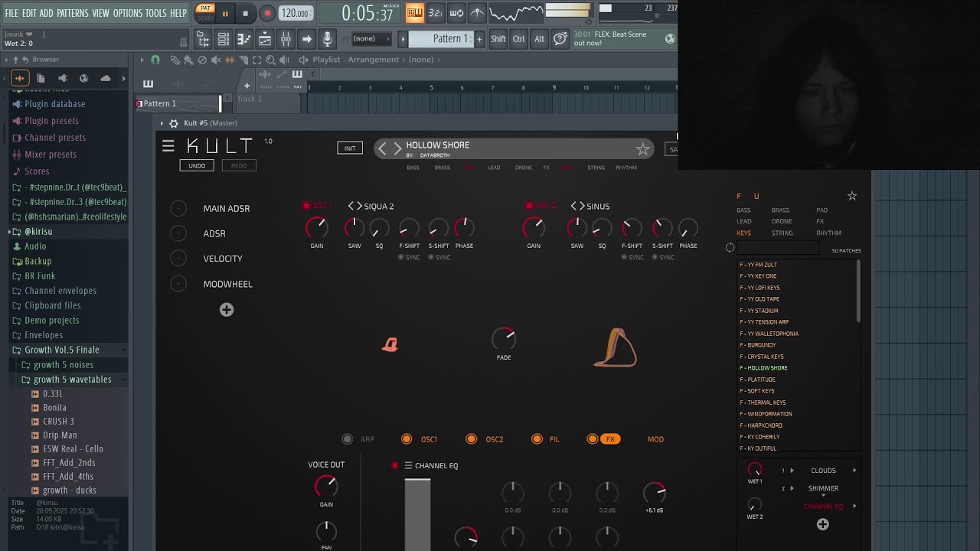Favorite the Hollow Shore preset star

tap(642, 149)
